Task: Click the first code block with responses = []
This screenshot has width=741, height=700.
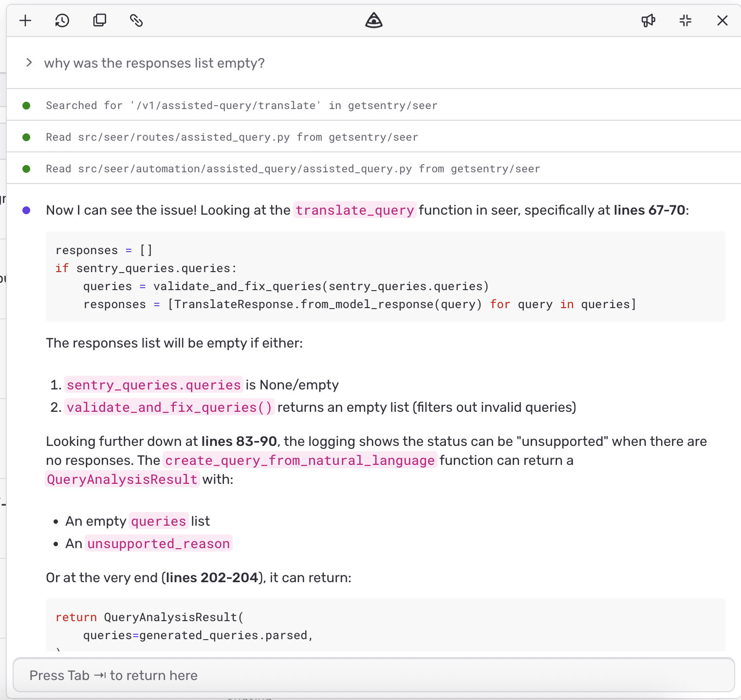Action: tap(385, 276)
